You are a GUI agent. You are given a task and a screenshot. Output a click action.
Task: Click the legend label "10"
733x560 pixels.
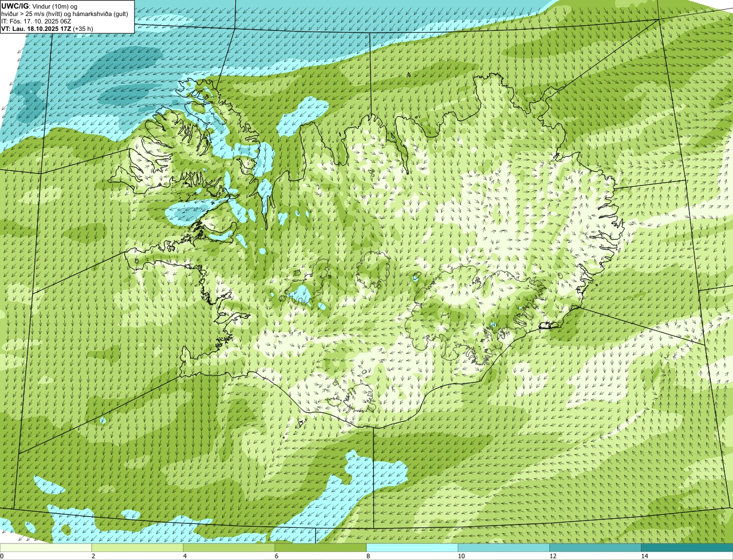click(461, 556)
